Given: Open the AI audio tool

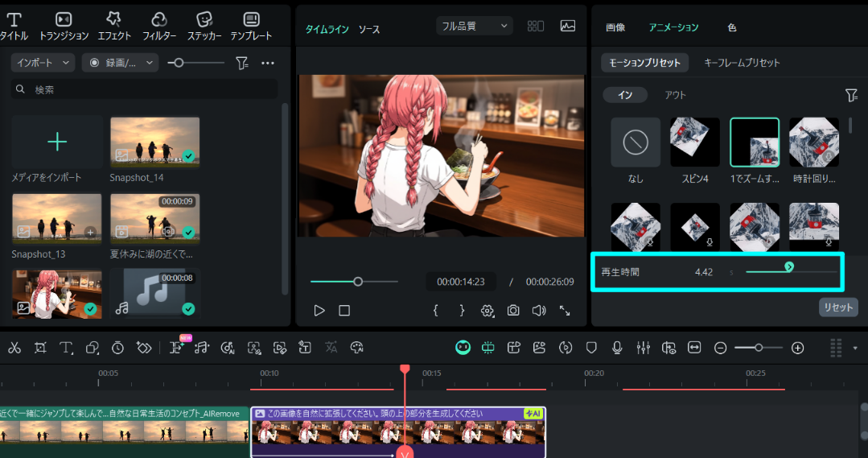Looking at the screenshot, I should [228, 348].
